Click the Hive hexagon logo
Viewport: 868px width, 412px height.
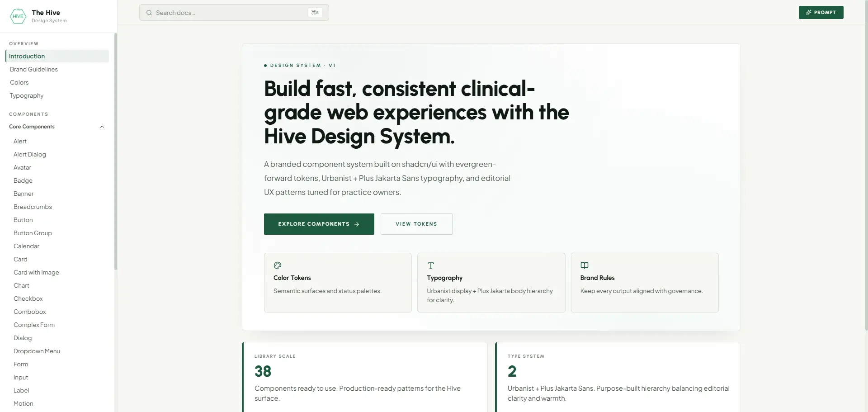(18, 16)
